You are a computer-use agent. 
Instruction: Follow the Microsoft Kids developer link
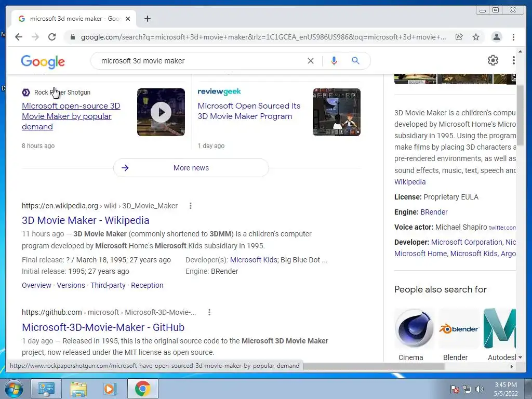pos(254,260)
